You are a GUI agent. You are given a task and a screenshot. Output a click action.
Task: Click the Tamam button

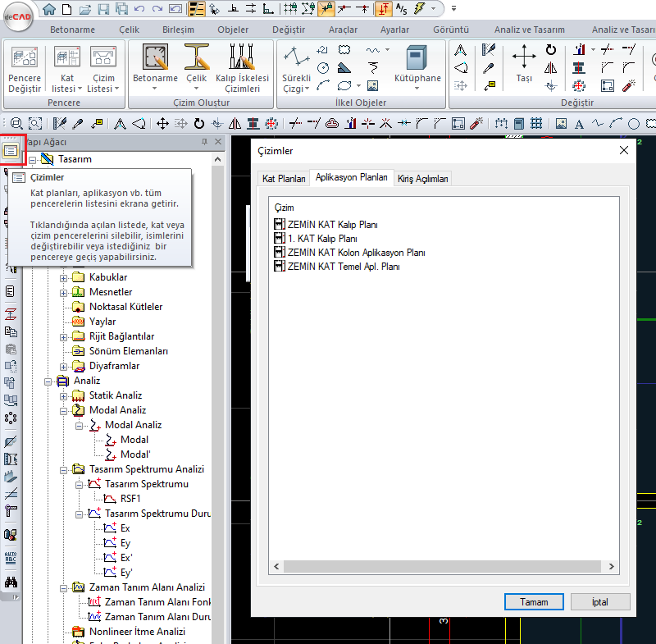[x=534, y=601]
